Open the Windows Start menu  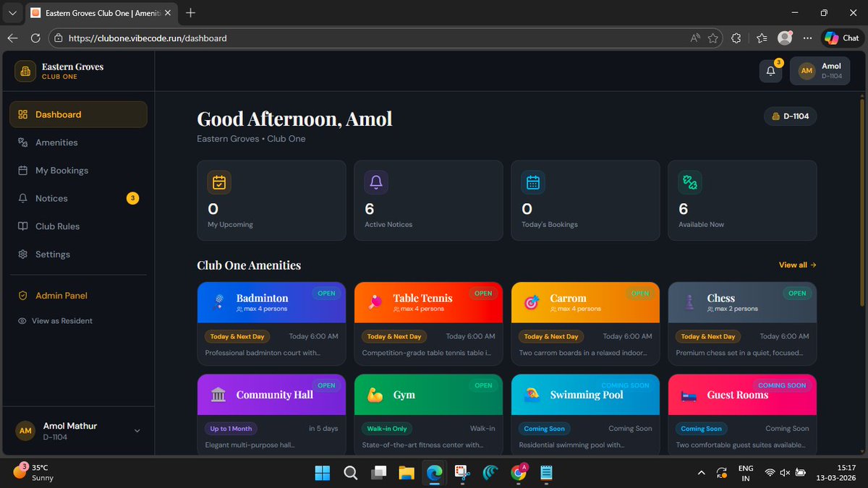click(x=323, y=473)
